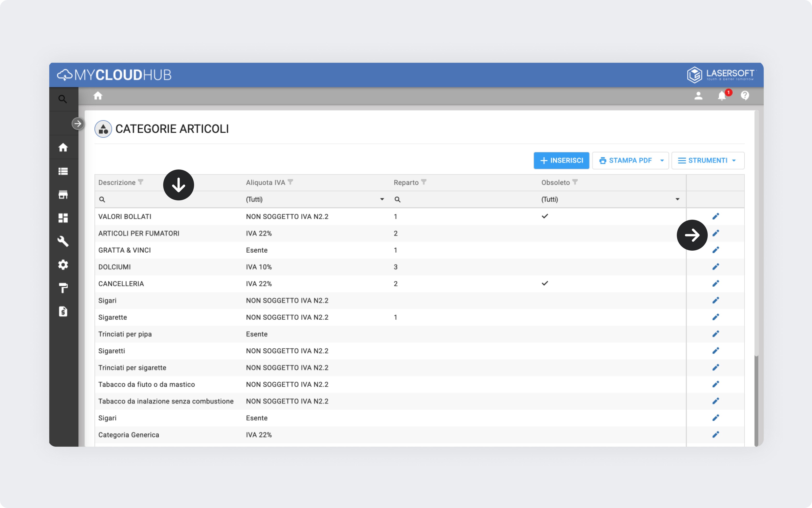812x508 pixels.
Task: Toggle obsolete checkmark for CANCELLERIA
Action: click(545, 283)
